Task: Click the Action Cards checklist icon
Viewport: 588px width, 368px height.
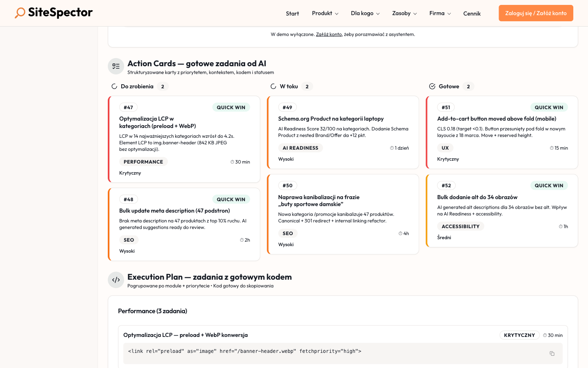Action: click(x=116, y=66)
